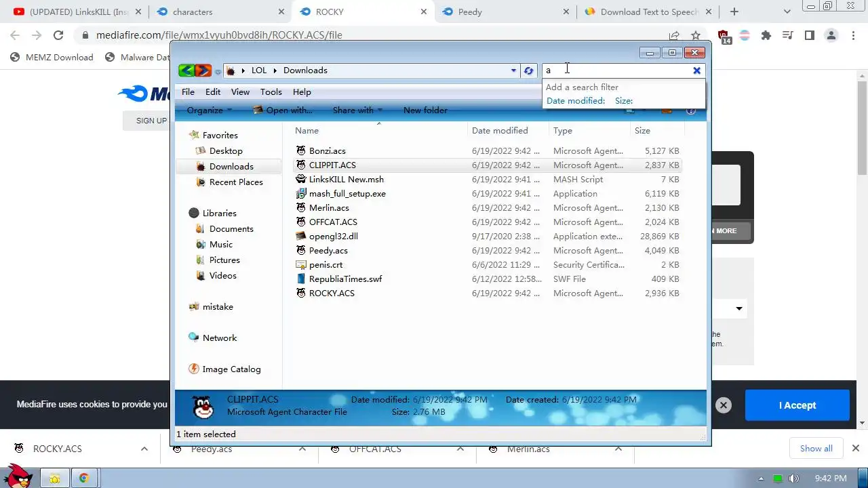Expand ROCKY.ACS download item options
The height and width of the screenshot is (488, 868).
pyautogui.click(x=144, y=449)
